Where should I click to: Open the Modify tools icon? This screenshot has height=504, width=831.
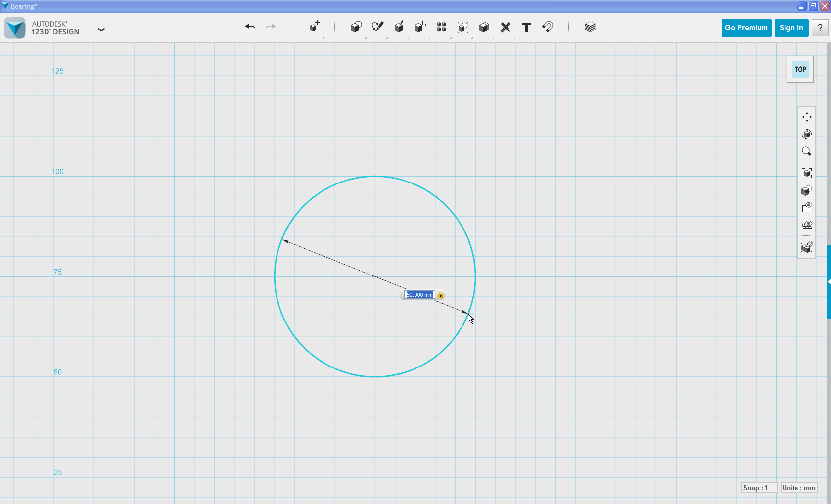click(420, 27)
